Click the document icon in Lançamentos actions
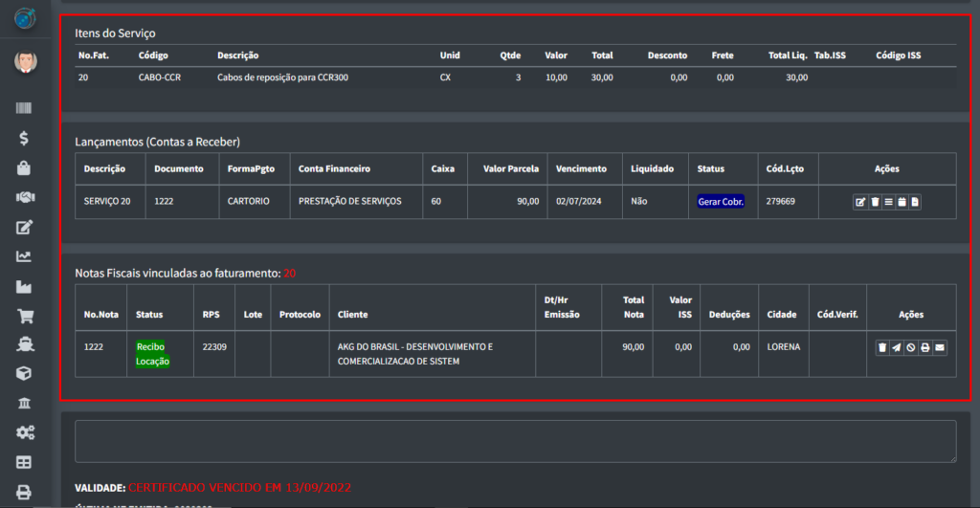Image resolution: width=980 pixels, height=508 pixels. pos(915,202)
